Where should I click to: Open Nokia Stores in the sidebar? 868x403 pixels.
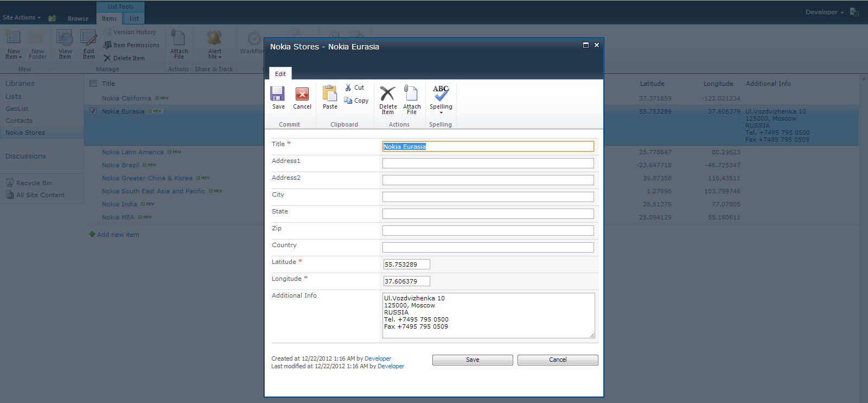click(25, 133)
